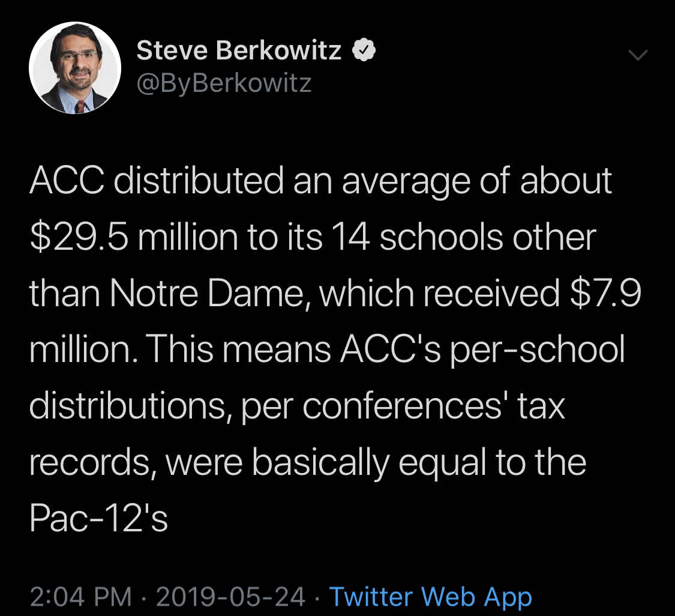Click the words "Notre Dame" in tweet

(207, 293)
